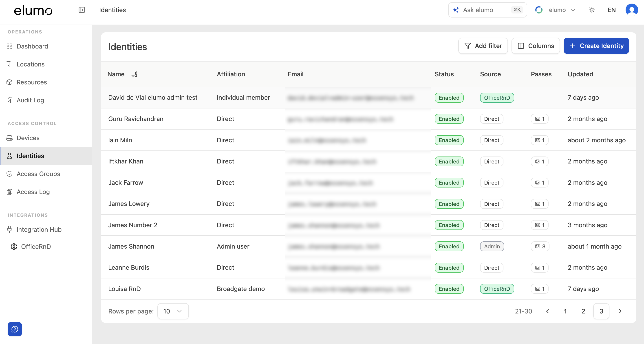Click the Affiliation column header
The width and height of the screenshot is (644, 344).
pos(231,74)
